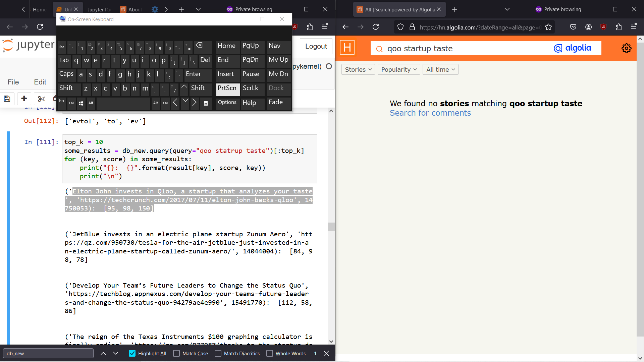Click the insert cell below plus icon
Viewport: 644px width, 362px height.
click(24, 99)
